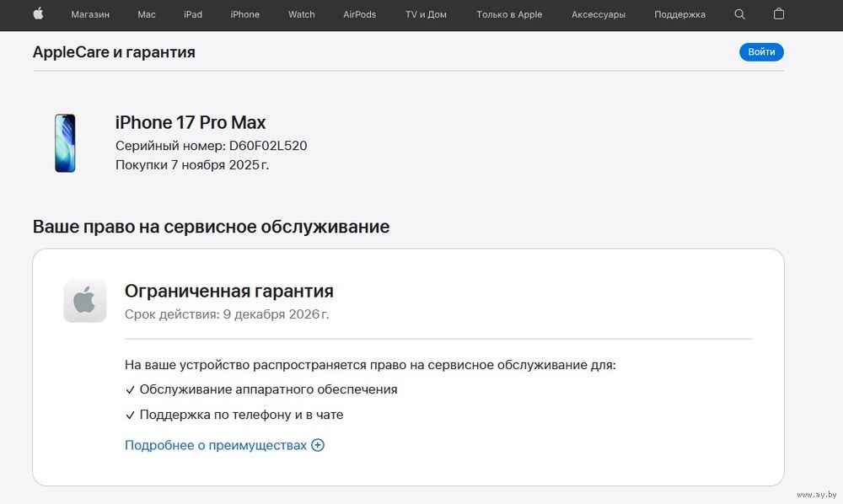Click the serial number D60F02L520 text
843x504 pixels.
tap(268, 146)
